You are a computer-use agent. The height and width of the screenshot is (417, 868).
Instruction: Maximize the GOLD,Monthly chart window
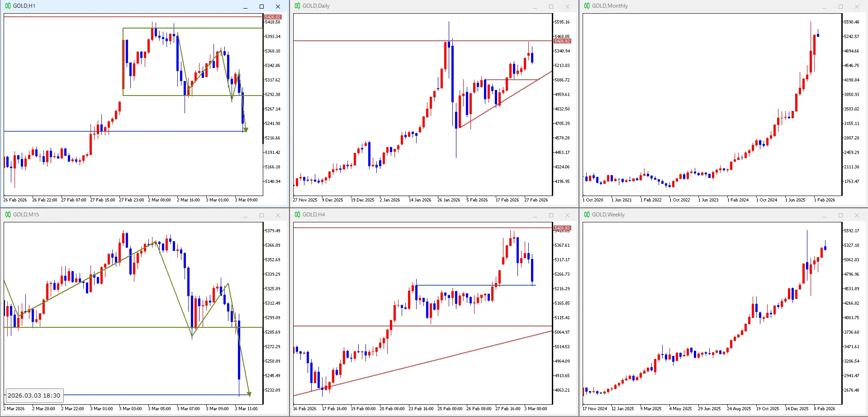coord(840,6)
